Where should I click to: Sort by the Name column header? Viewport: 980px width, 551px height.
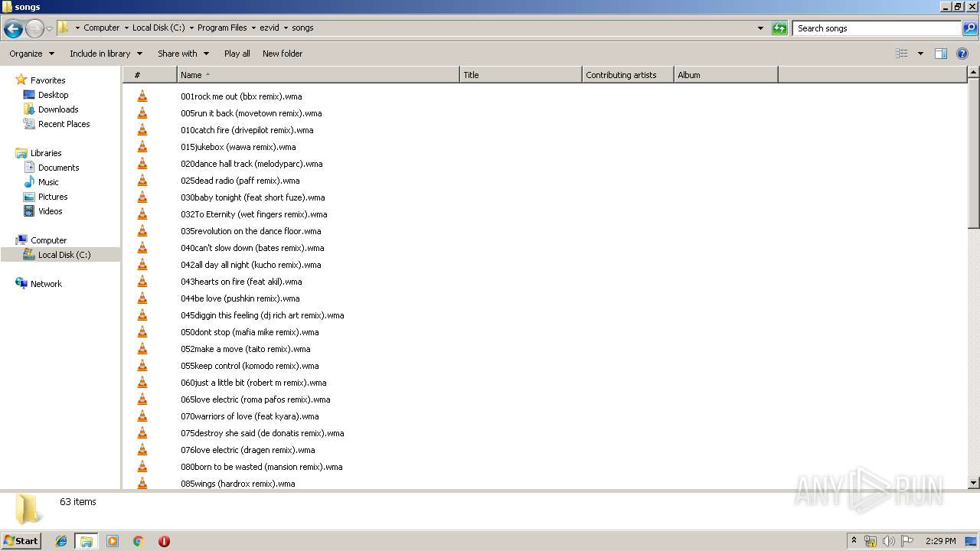pyautogui.click(x=318, y=75)
